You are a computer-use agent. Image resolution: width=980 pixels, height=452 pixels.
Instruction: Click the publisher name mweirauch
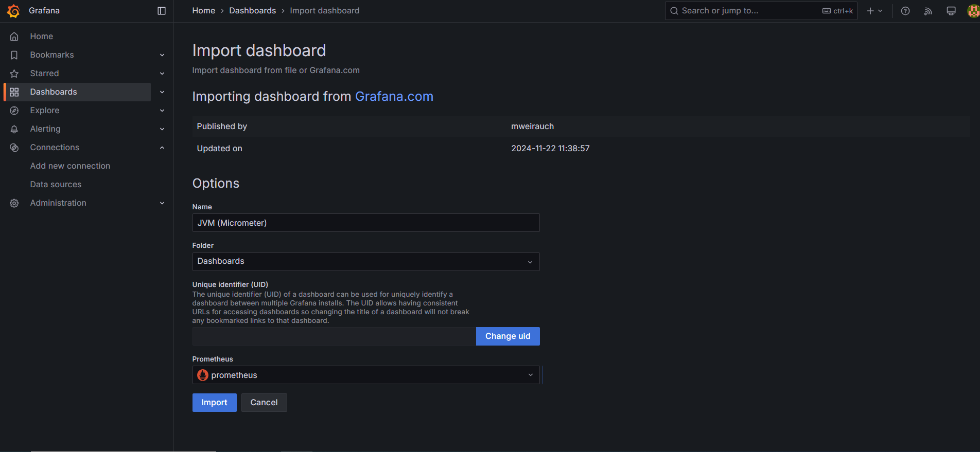533,126
